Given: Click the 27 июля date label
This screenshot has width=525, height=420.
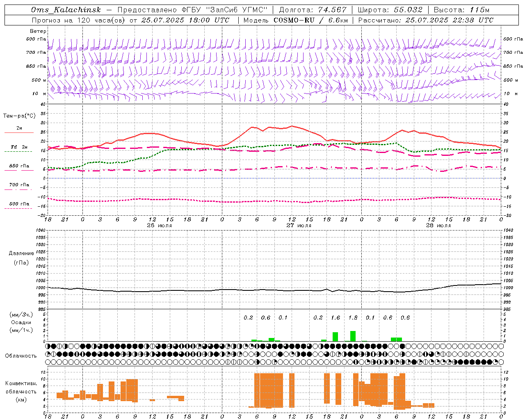Looking at the screenshot, I should tap(299, 225).
